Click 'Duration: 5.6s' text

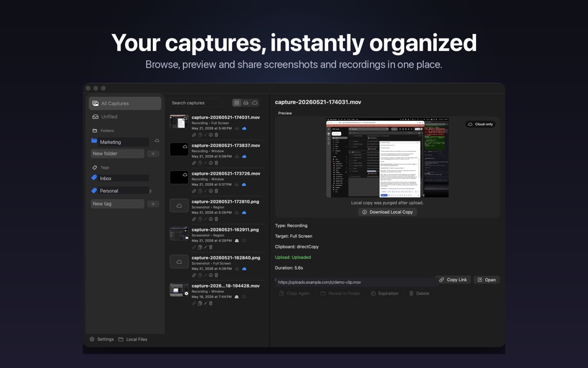pyautogui.click(x=289, y=268)
